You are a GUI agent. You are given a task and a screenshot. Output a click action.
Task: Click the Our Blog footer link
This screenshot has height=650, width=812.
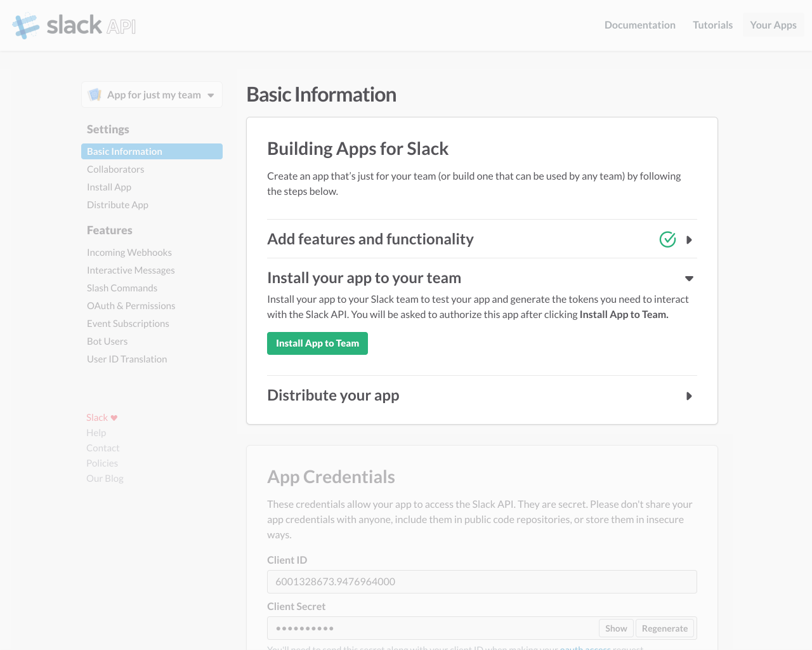point(105,479)
